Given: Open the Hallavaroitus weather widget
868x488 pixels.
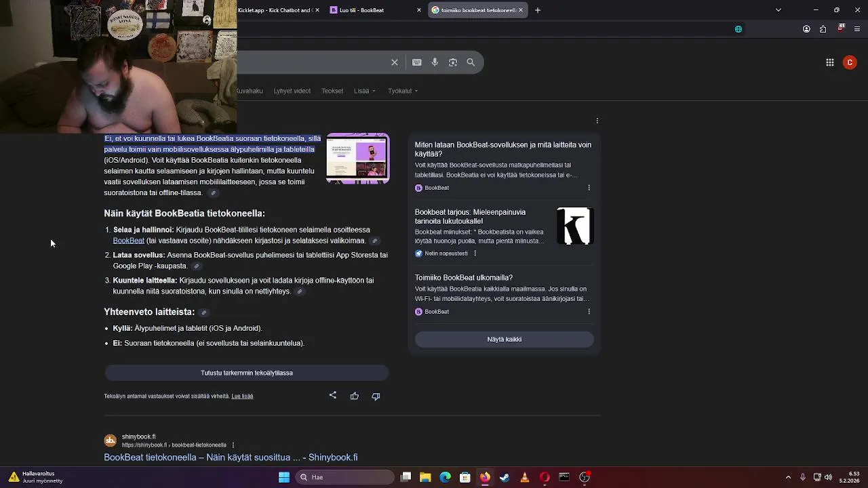Looking at the screenshot, I should click(x=35, y=477).
